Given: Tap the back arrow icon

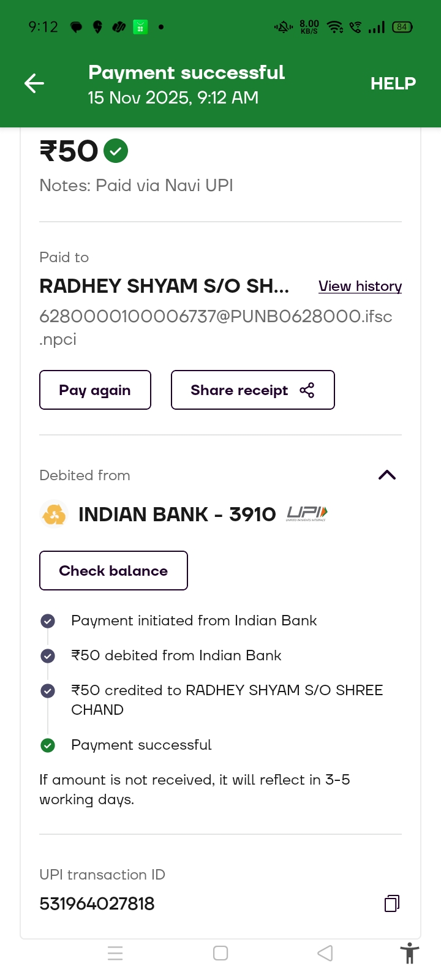Looking at the screenshot, I should click(x=34, y=83).
